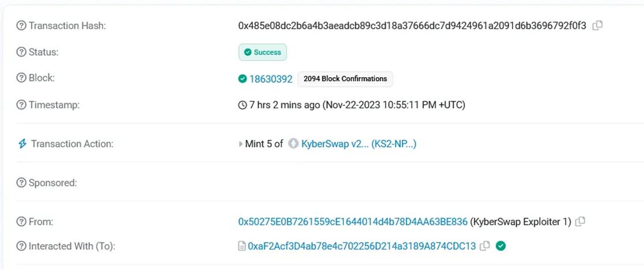Click the contract file icon before 0xaF2Acf3D
Image resolution: width=644 pixels, height=270 pixels.
[x=242, y=246]
